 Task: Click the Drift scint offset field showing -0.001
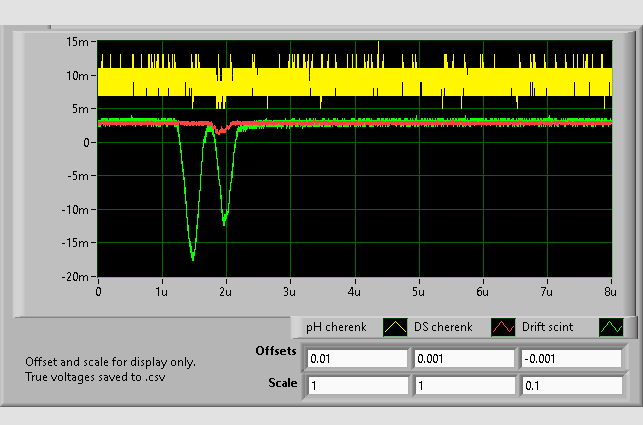coord(569,359)
